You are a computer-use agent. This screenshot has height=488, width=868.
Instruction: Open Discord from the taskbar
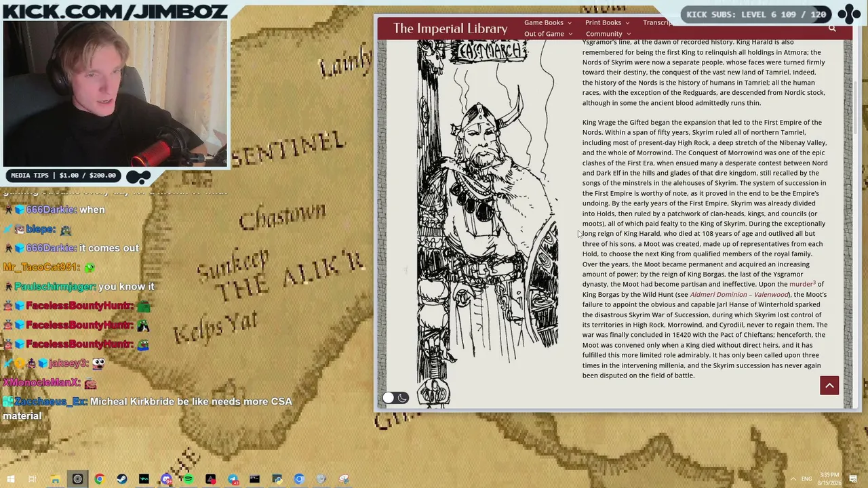[x=166, y=479]
